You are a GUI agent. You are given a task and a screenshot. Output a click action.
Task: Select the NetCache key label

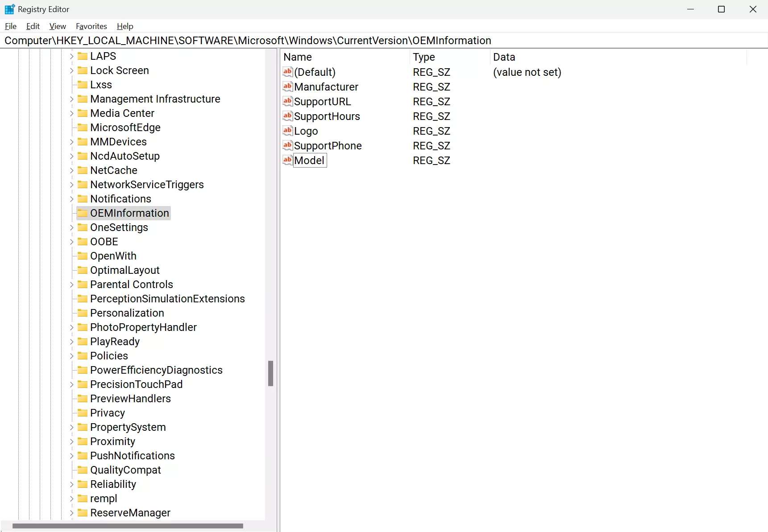coord(114,170)
